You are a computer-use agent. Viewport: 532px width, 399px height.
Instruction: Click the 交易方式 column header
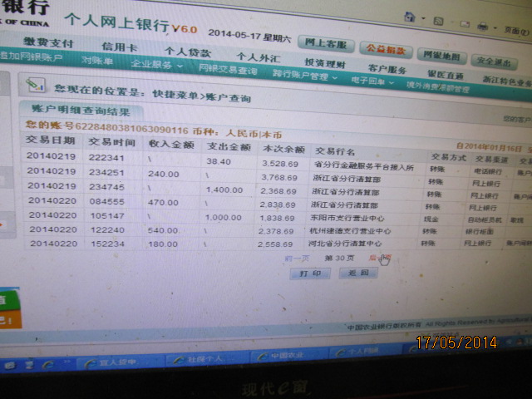coord(449,157)
